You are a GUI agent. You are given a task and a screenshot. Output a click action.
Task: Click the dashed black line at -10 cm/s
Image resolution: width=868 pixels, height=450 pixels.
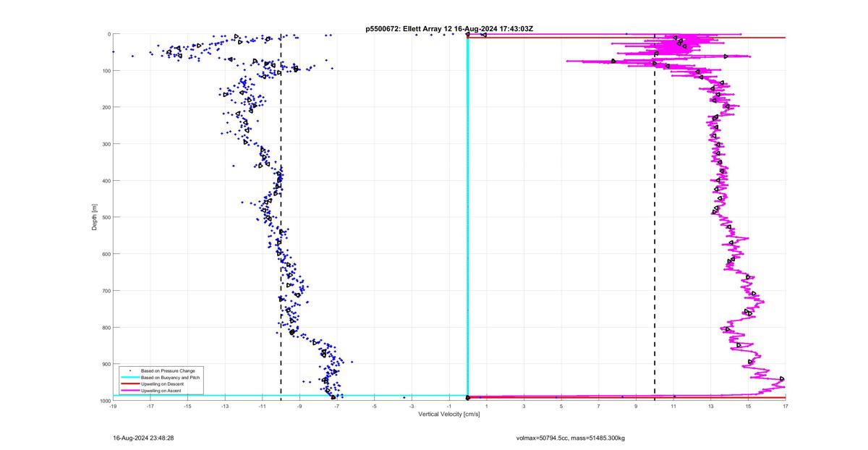(281, 217)
